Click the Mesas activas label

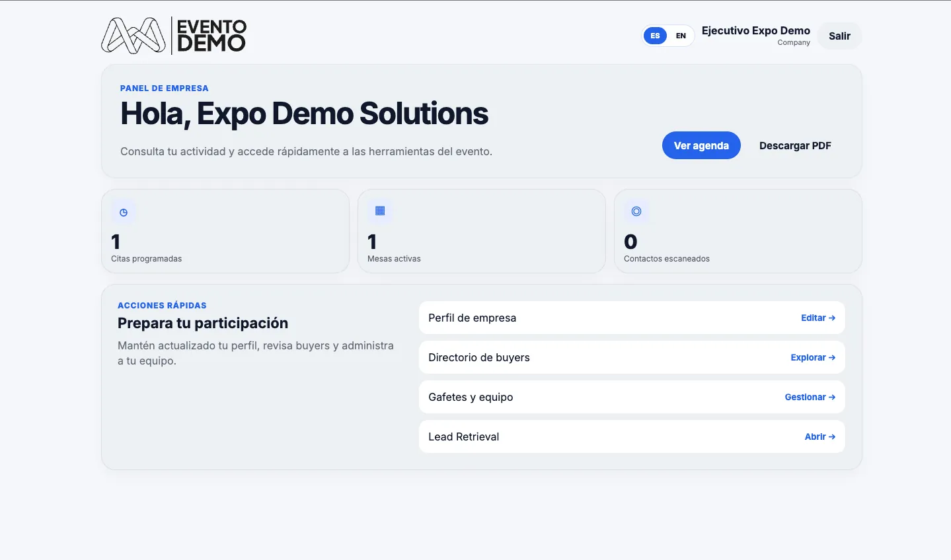click(394, 259)
